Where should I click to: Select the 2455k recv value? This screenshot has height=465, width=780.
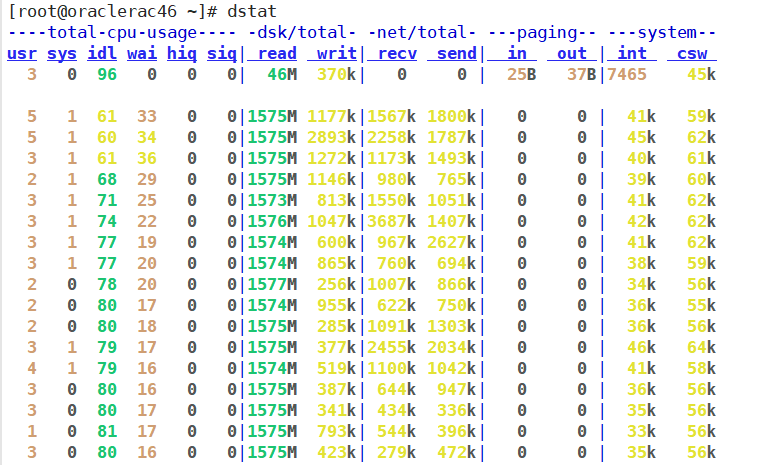click(391, 347)
